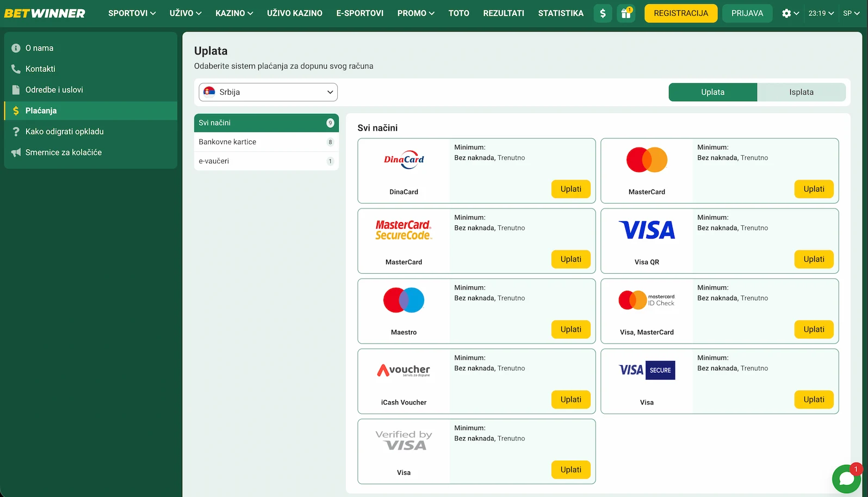Open Smernice za kolačiće page
Screen dimensions: 868x497
tap(90, 152)
